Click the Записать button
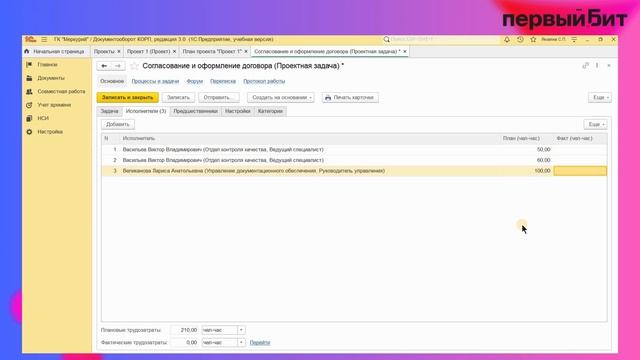640x360 pixels. pyautogui.click(x=178, y=98)
